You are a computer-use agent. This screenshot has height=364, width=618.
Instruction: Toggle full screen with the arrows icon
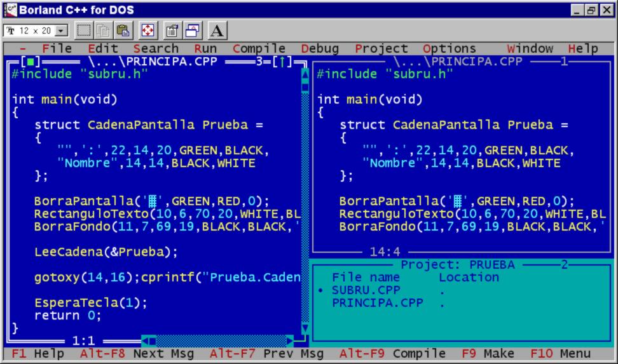[x=148, y=30]
